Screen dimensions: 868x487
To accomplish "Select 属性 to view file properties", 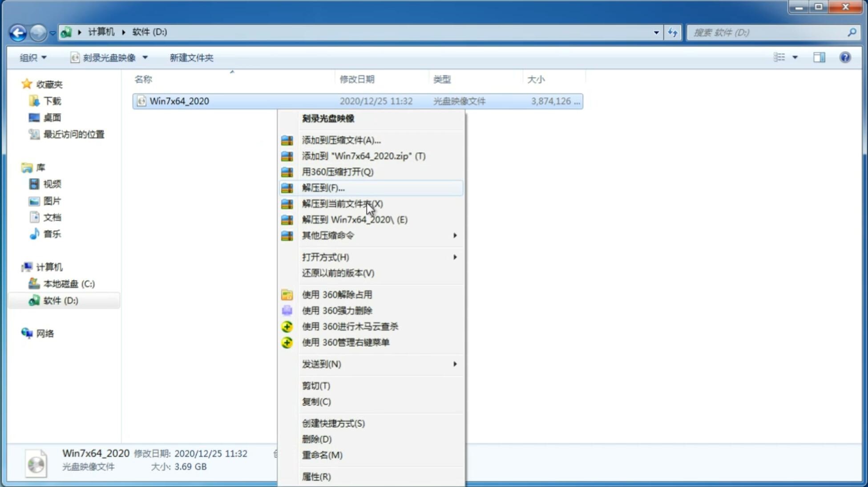I will tap(315, 476).
